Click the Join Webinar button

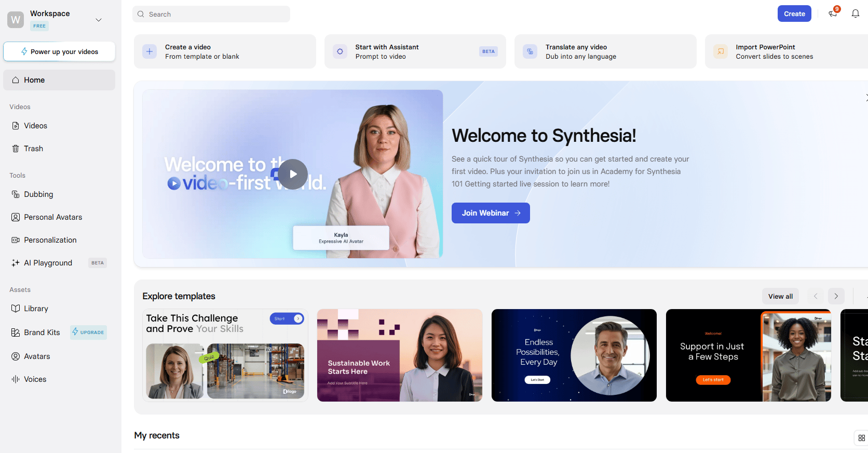point(491,213)
